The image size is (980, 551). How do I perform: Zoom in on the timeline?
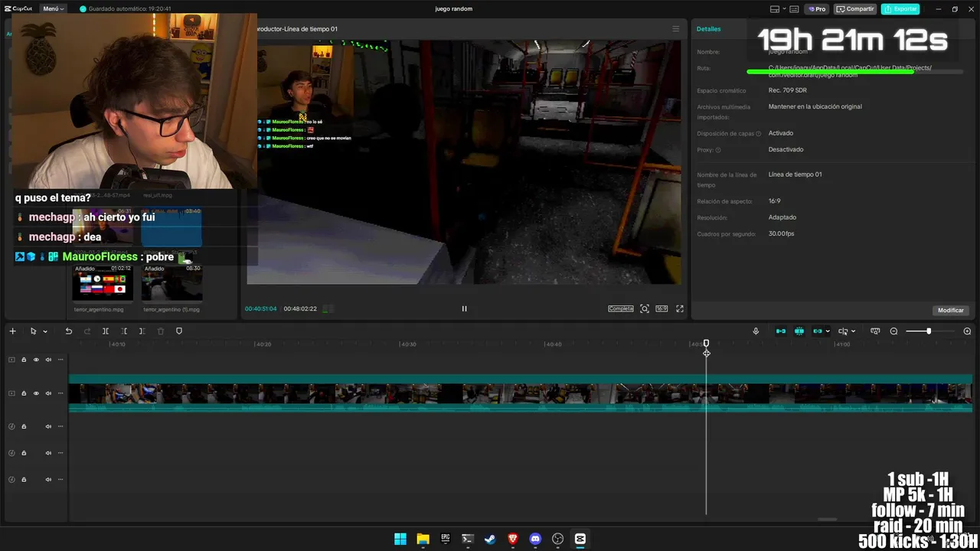967,331
